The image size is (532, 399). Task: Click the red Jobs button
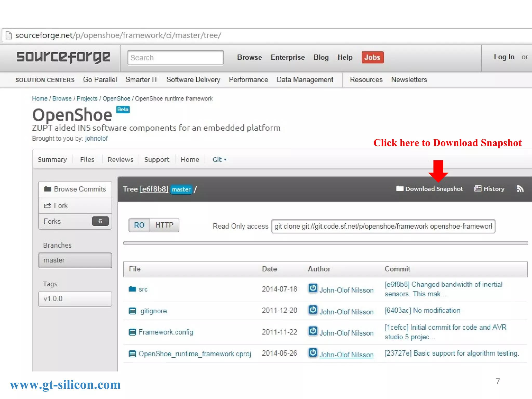pyautogui.click(x=372, y=57)
